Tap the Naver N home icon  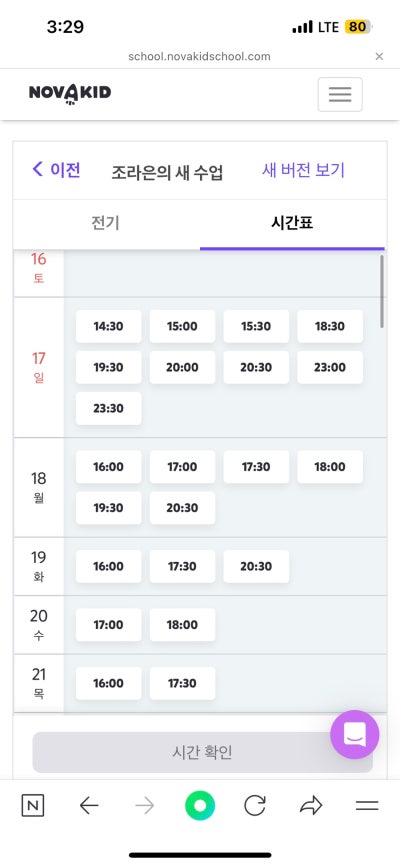click(33, 806)
